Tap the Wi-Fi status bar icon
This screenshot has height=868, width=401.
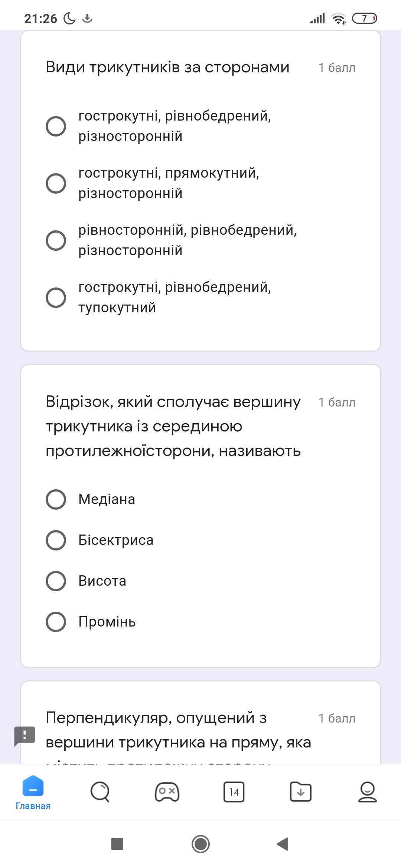338,18
